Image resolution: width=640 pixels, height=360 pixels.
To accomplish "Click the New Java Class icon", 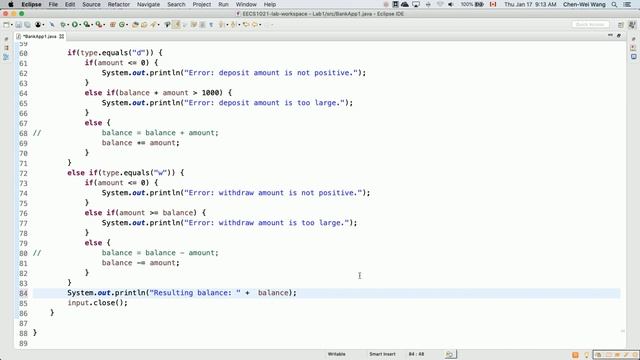I will [x=122, y=25].
